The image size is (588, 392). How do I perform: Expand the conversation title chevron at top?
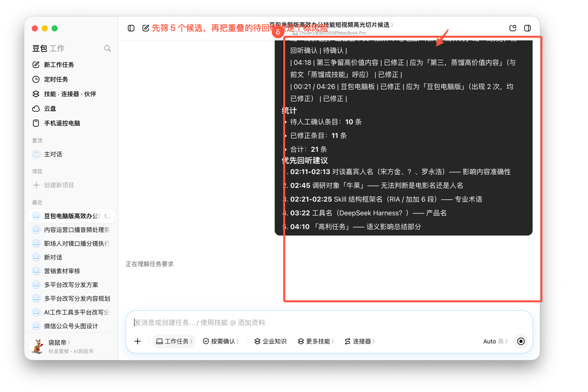(x=392, y=24)
